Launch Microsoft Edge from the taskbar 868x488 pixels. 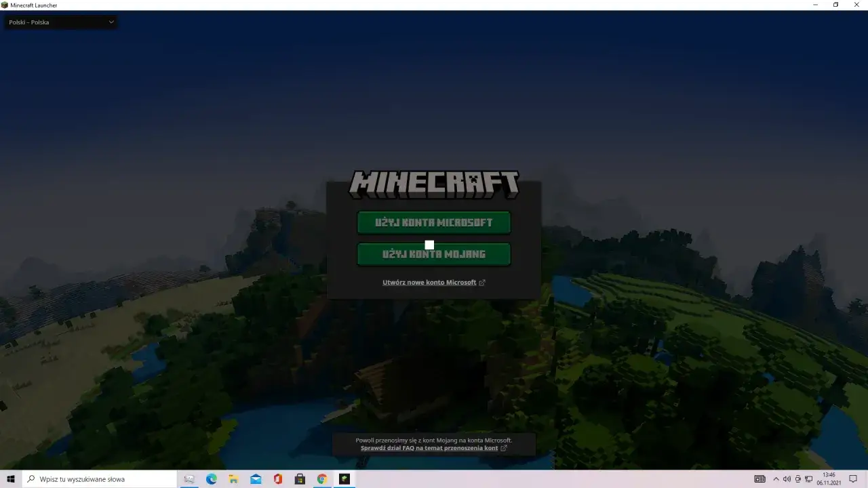point(212,479)
